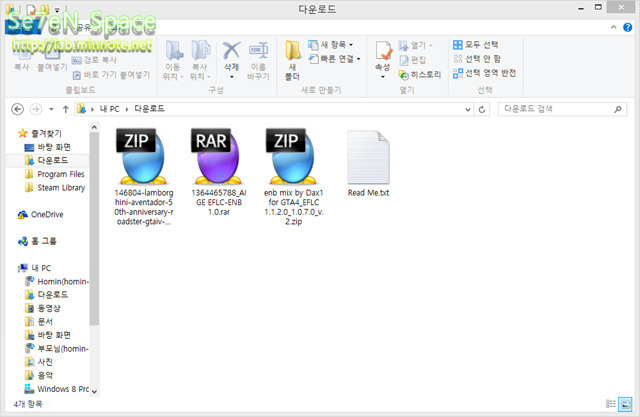Expand address bar history dropdown

click(x=468, y=109)
